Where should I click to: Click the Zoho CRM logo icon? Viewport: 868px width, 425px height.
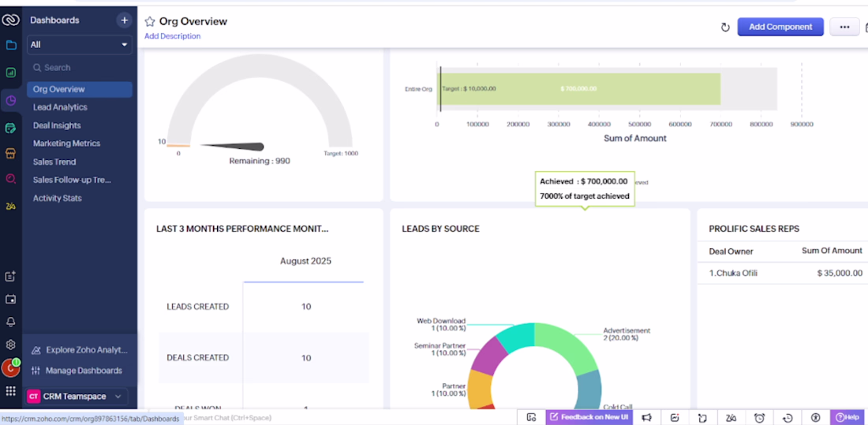tap(10, 20)
